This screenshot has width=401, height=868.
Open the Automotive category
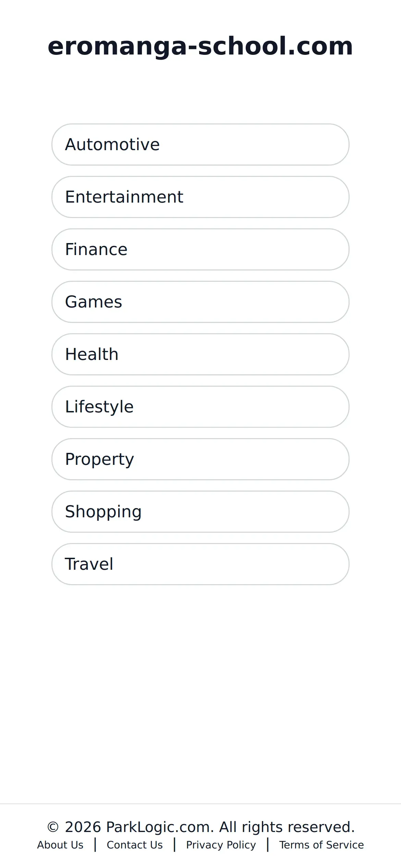click(x=200, y=144)
